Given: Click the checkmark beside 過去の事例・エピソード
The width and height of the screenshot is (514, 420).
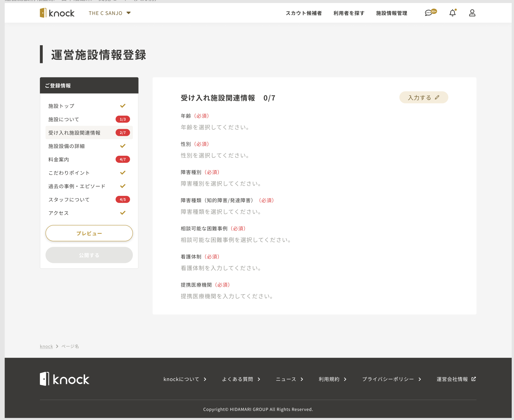Looking at the screenshot, I should pyautogui.click(x=123, y=186).
